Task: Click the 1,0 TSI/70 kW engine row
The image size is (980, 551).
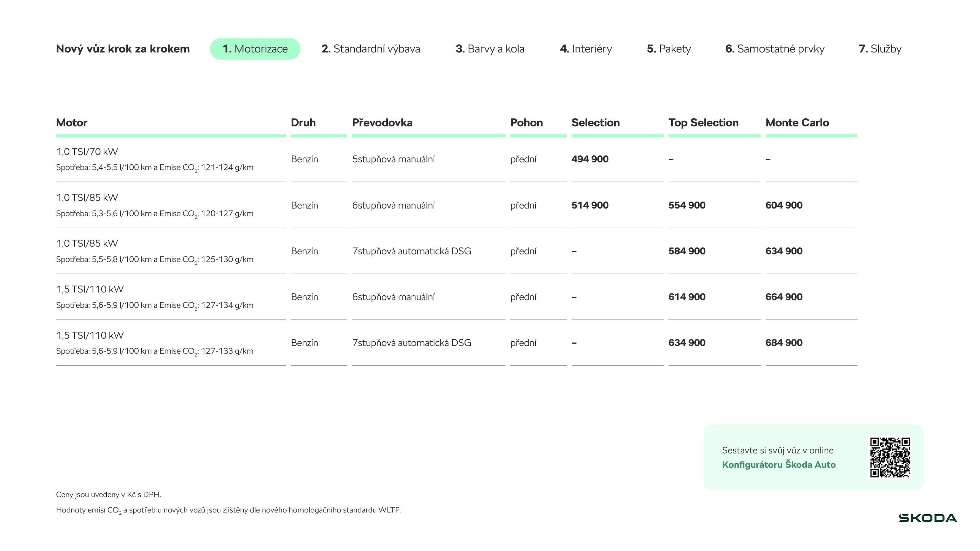Action: point(87,152)
